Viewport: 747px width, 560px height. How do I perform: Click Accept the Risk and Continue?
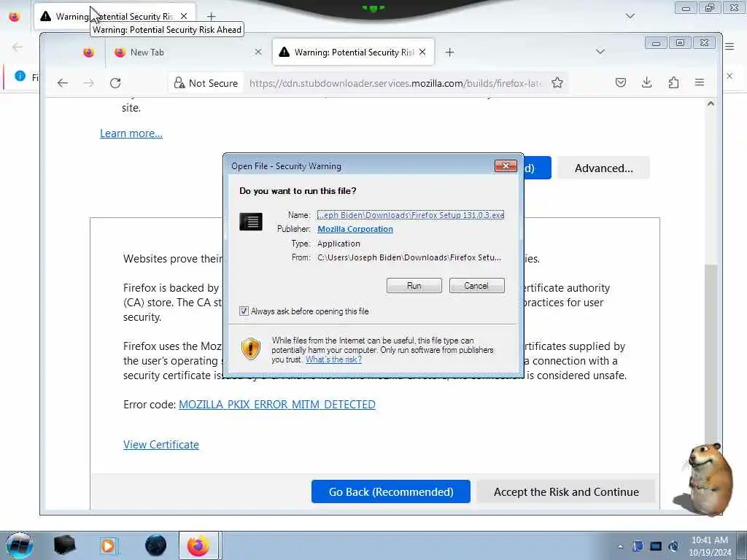566,491
